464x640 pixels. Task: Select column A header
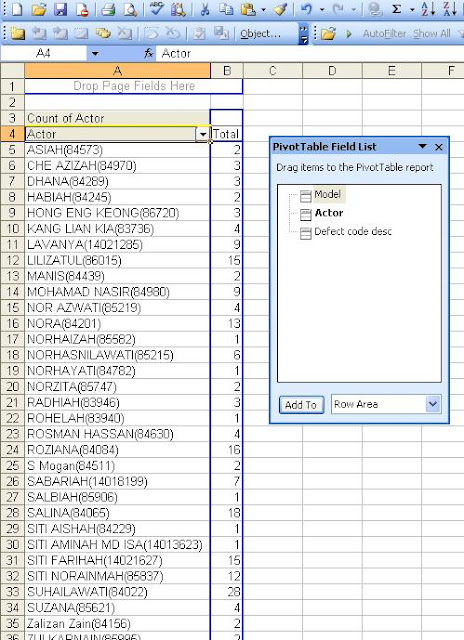[x=118, y=71]
